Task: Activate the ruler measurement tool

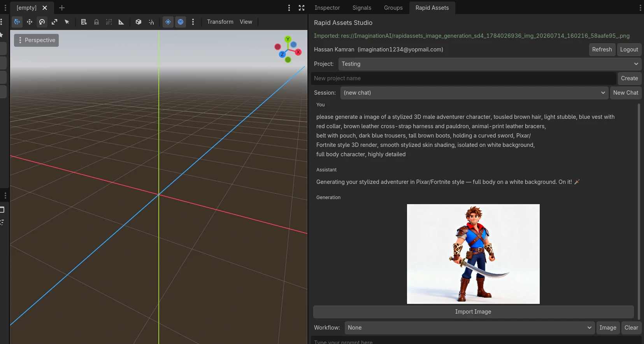Action: (121, 22)
